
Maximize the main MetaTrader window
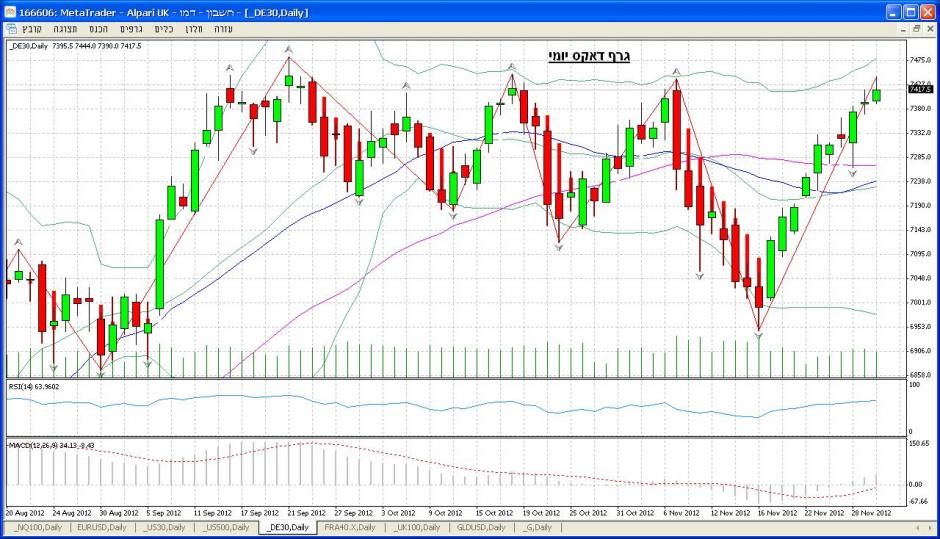pyautogui.click(x=910, y=12)
